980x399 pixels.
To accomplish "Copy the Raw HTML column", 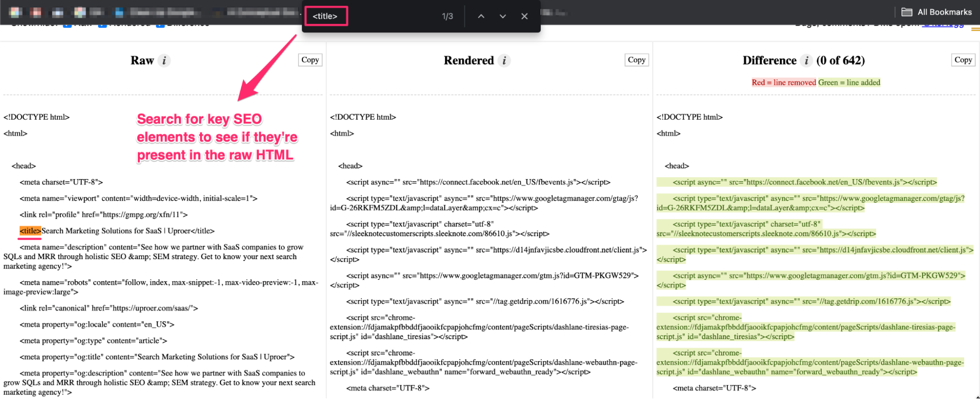I will [x=310, y=60].
